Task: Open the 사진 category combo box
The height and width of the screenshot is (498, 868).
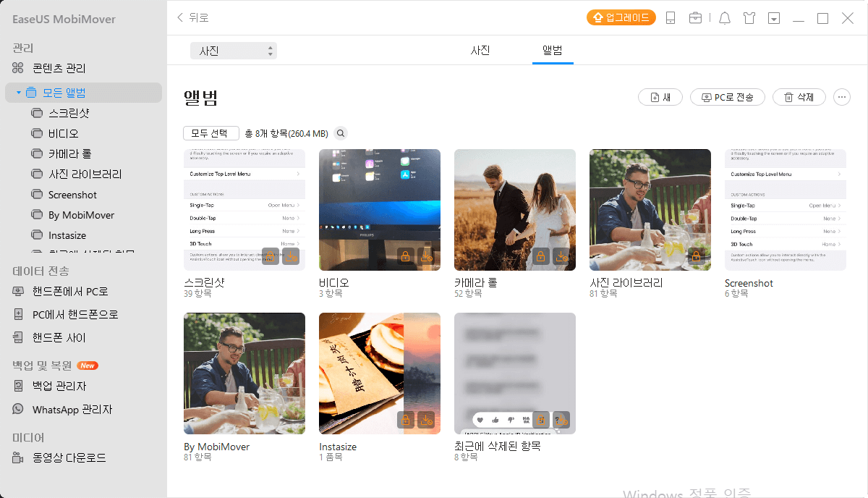Action: pyautogui.click(x=233, y=51)
